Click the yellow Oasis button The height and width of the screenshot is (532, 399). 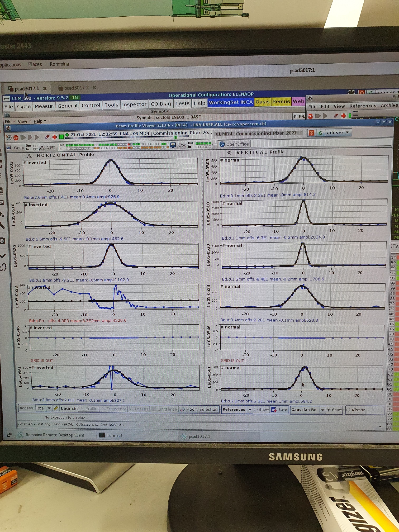263,102
